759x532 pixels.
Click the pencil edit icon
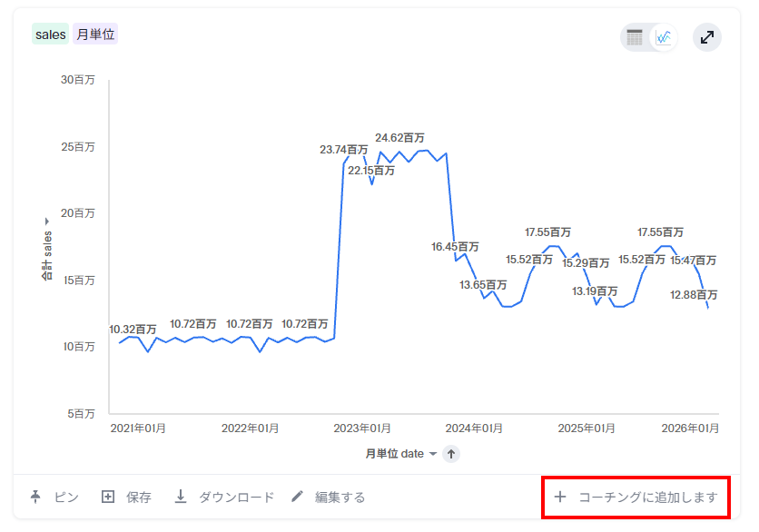(298, 497)
